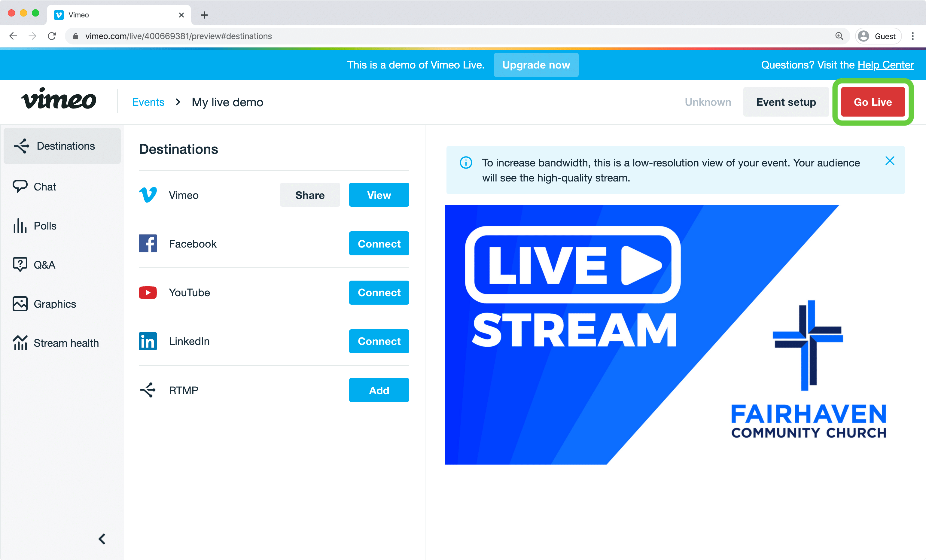Viewport: 926px width, 560px height.
Task: Select the Destinations sidebar icon
Action: click(x=21, y=146)
